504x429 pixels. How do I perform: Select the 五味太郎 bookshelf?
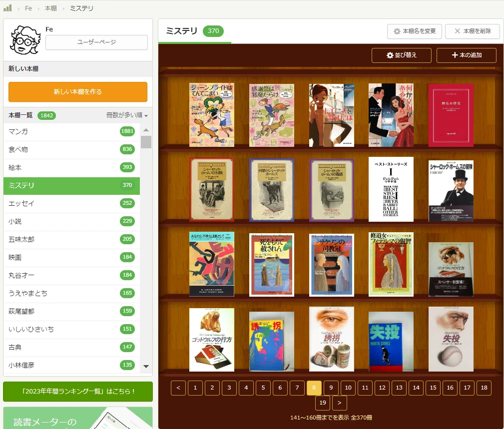pos(71,239)
